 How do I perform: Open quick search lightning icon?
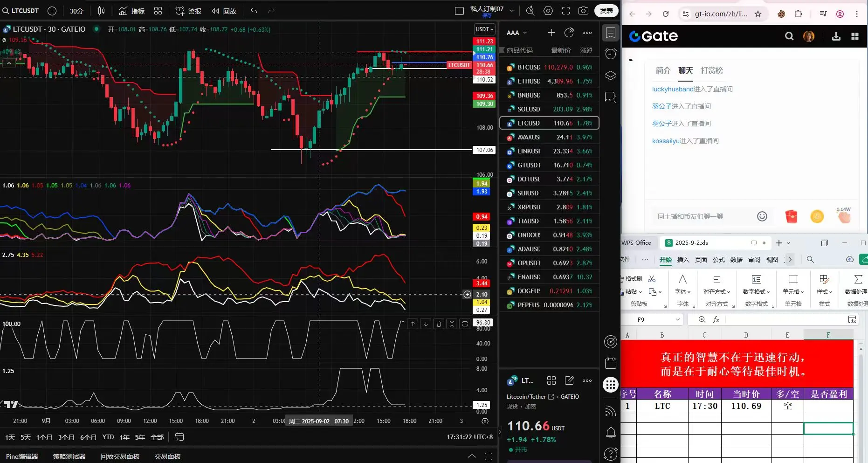tap(530, 11)
